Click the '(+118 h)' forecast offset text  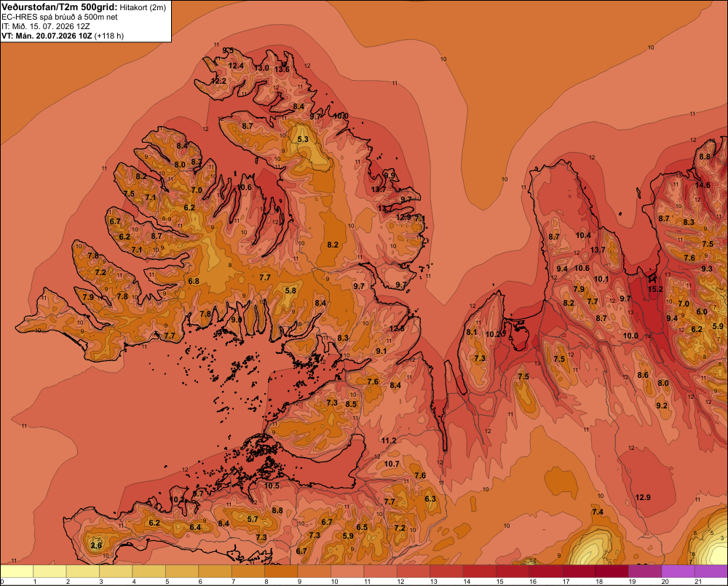(109, 36)
